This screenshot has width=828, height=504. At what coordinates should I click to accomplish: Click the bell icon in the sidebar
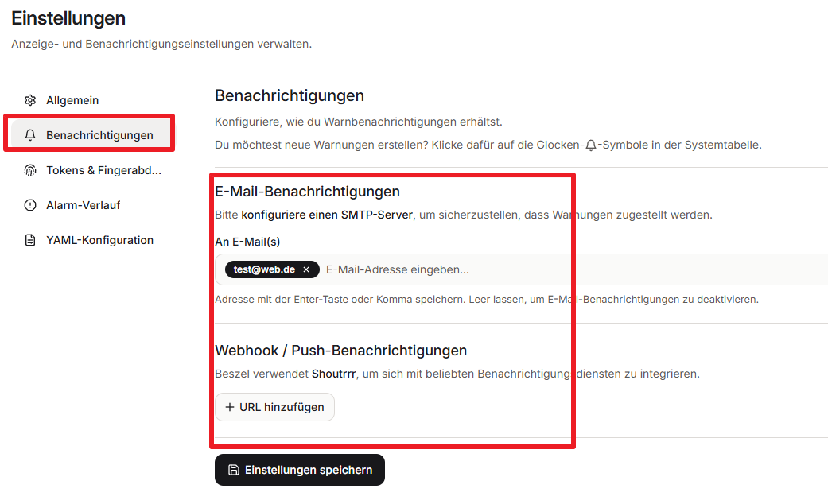(30, 135)
